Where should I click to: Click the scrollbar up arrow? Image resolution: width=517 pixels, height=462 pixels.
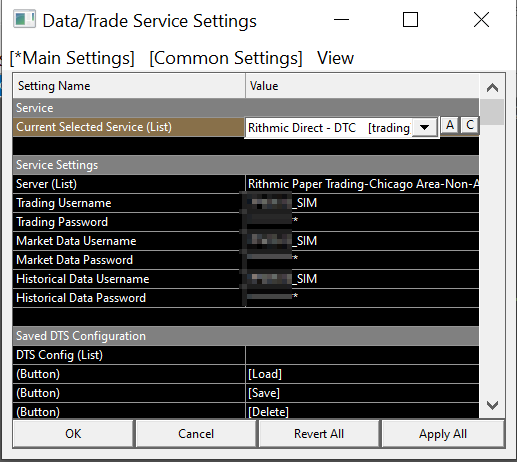492,88
